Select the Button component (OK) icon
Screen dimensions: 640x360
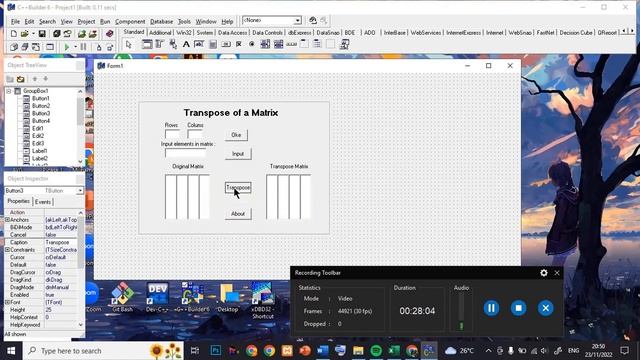pos(226,44)
